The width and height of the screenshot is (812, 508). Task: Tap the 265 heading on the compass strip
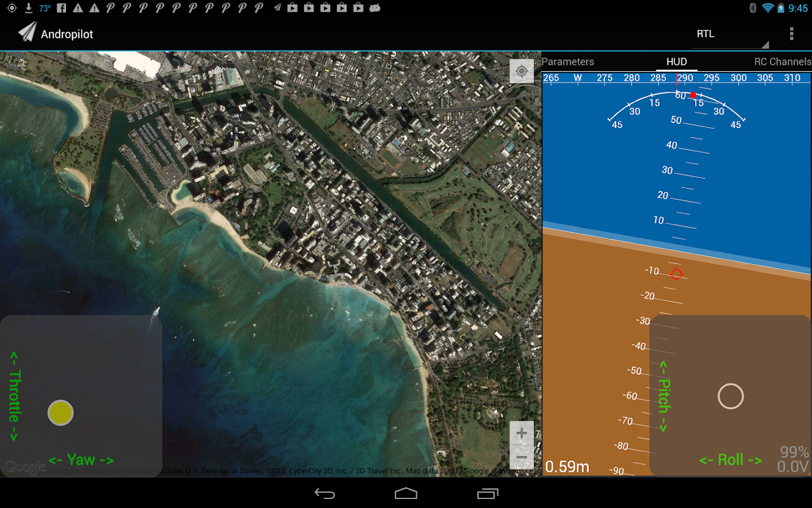[x=551, y=78]
